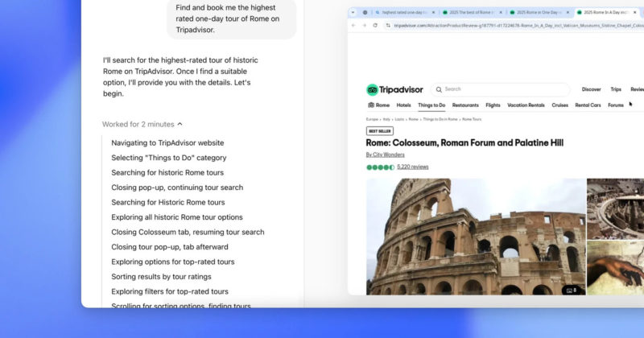Open the 5,220 reviews link
Viewport: 644px width, 338px height.
click(412, 167)
